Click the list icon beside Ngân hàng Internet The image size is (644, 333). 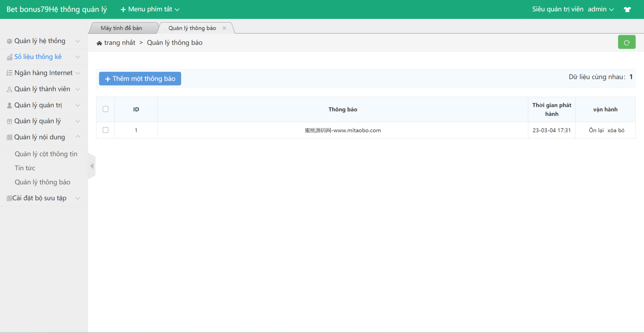9,73
